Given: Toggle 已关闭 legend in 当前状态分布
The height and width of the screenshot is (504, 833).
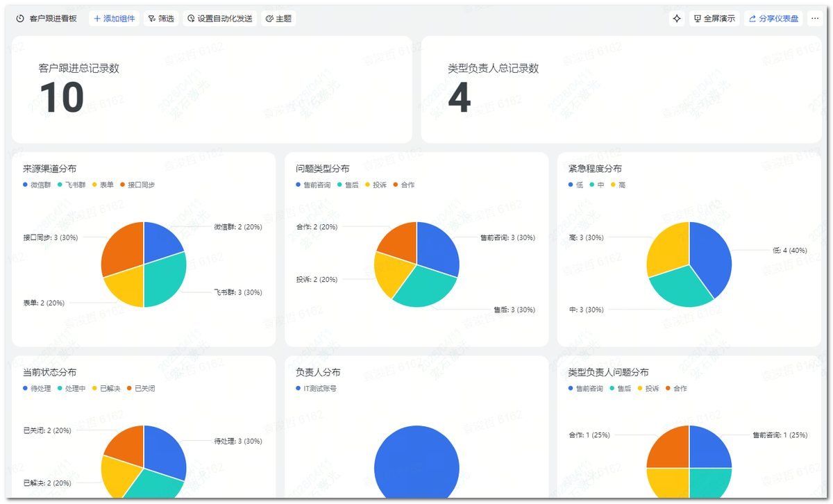Looking at the screenshot, I should [x=141, y=388].
